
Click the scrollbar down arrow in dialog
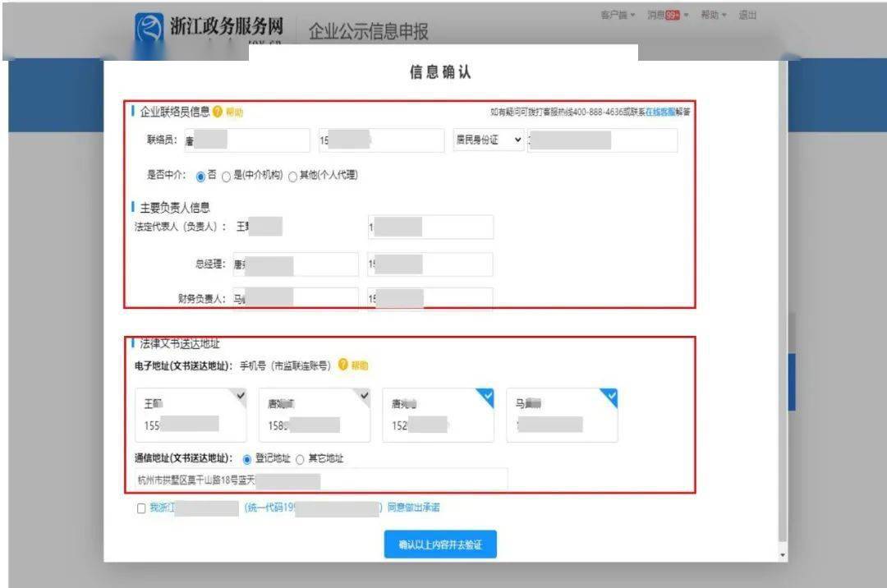tap(783, 555)
